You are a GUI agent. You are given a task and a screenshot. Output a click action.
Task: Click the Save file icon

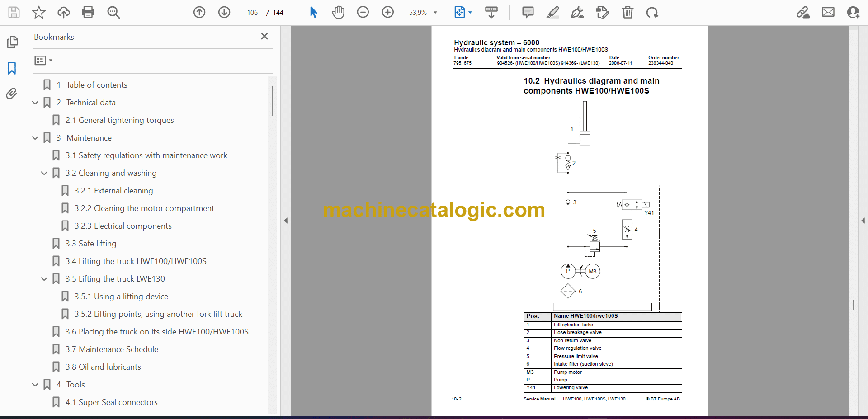coord(14,12)
